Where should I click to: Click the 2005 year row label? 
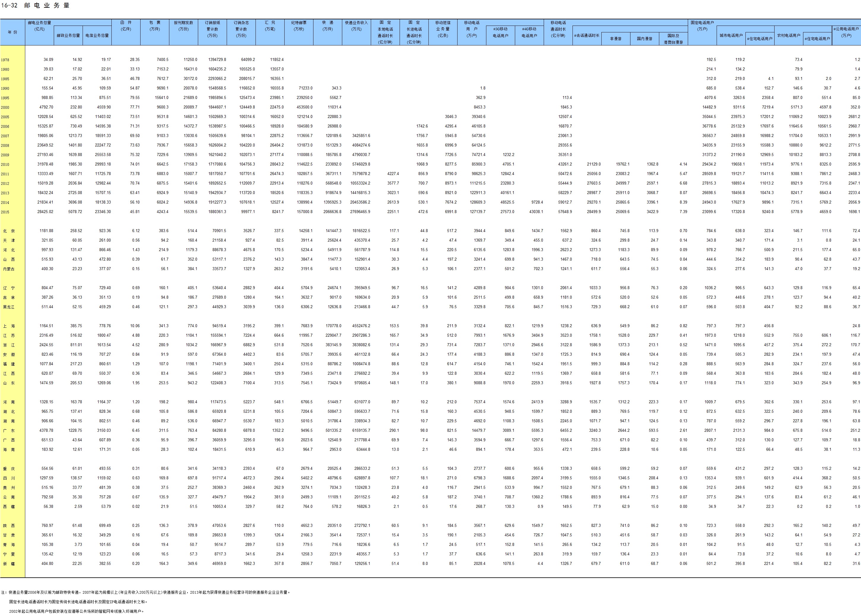point(5,117)
